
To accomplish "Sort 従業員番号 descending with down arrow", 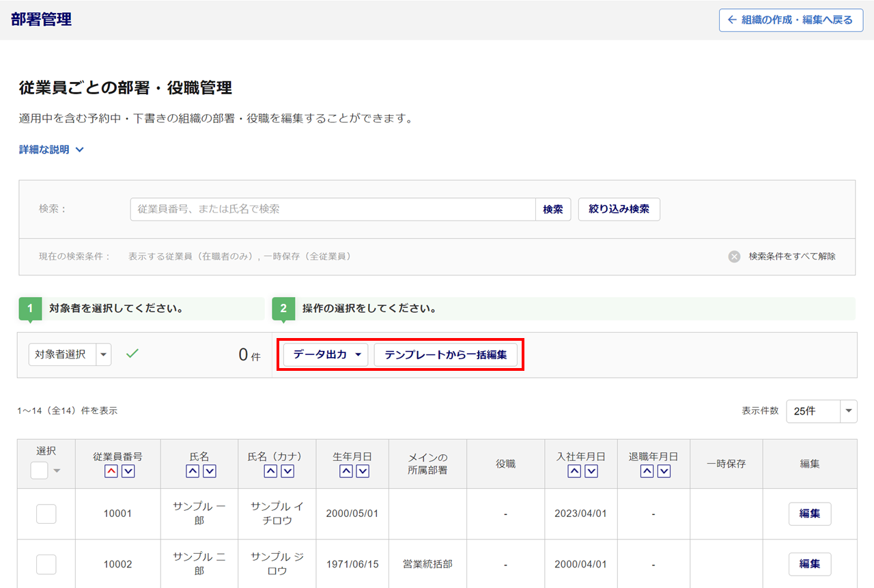I will [x=128, y=471].
